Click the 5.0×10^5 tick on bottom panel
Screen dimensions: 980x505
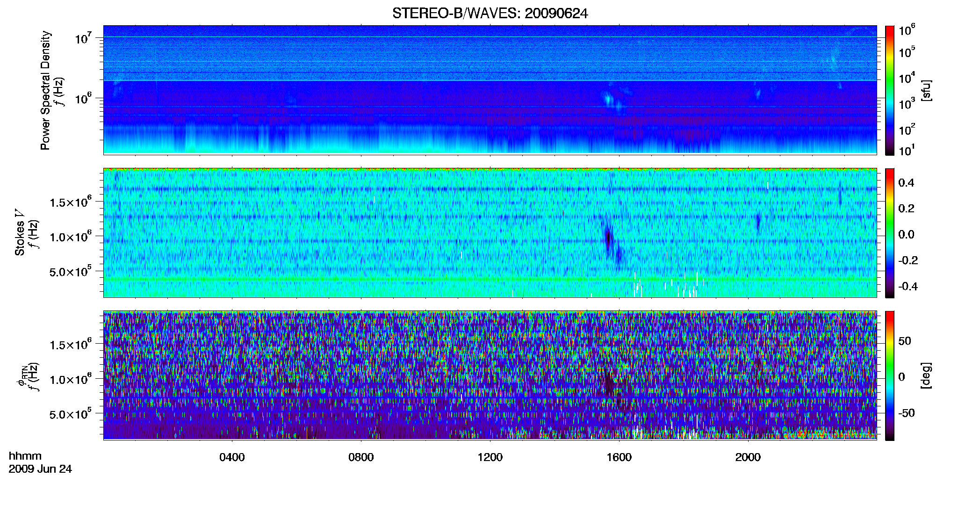tap(71, 414)
